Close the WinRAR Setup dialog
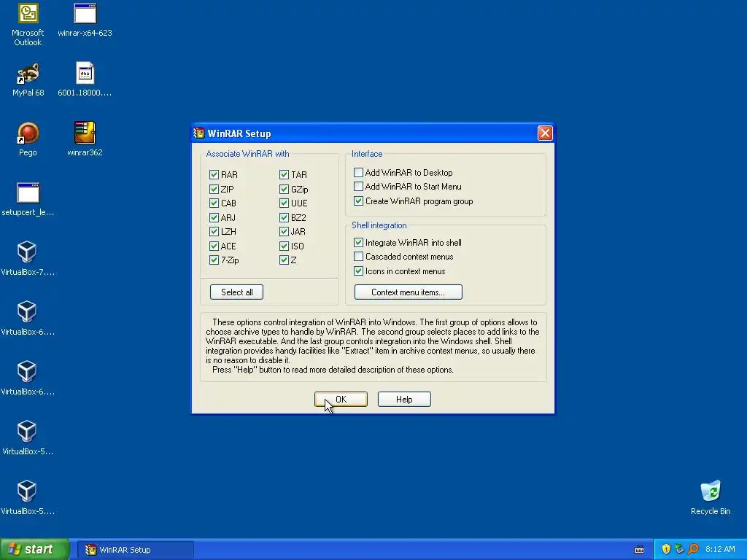This screenshot has height=560, width=747. coord(545,133)
